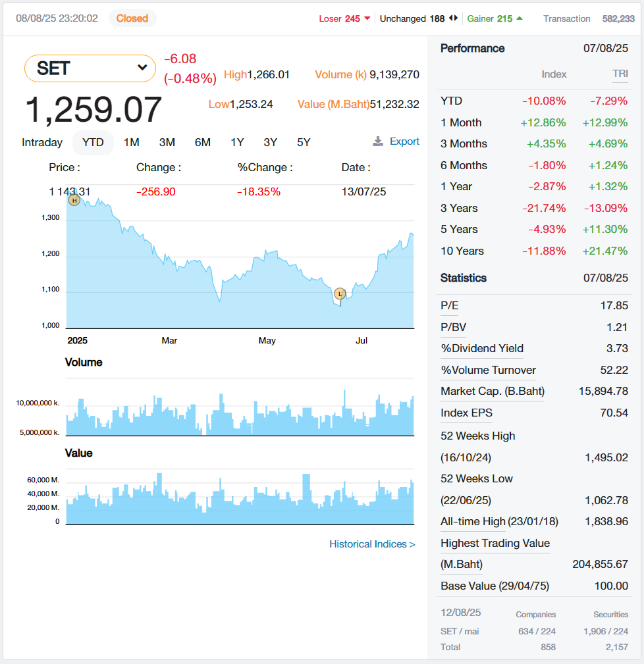Click the 3 Years index -21.74% value
This screenshot has height=664, width=644.
pos(544,208)
